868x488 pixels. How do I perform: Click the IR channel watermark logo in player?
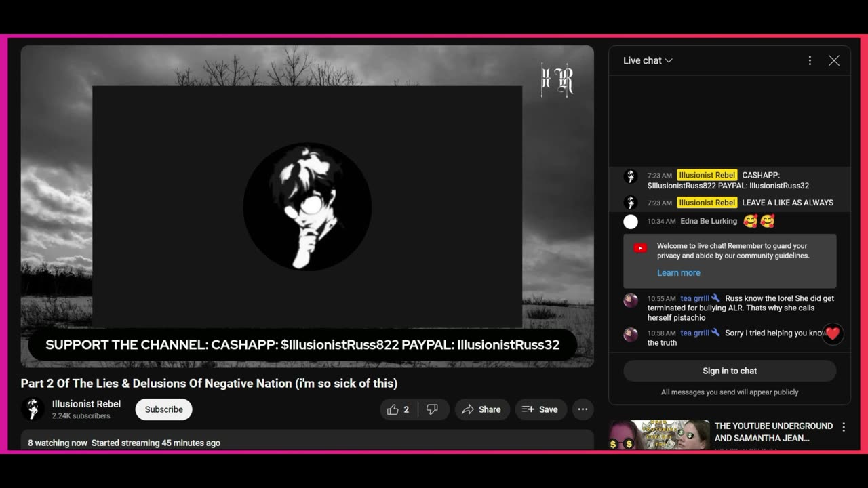click(x=557, y=80)
